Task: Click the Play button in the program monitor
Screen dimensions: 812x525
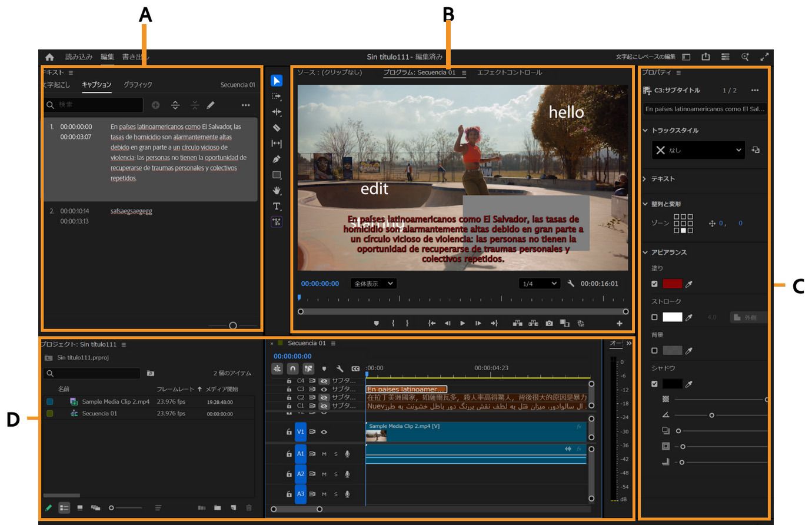Action: tap(462, 323)
